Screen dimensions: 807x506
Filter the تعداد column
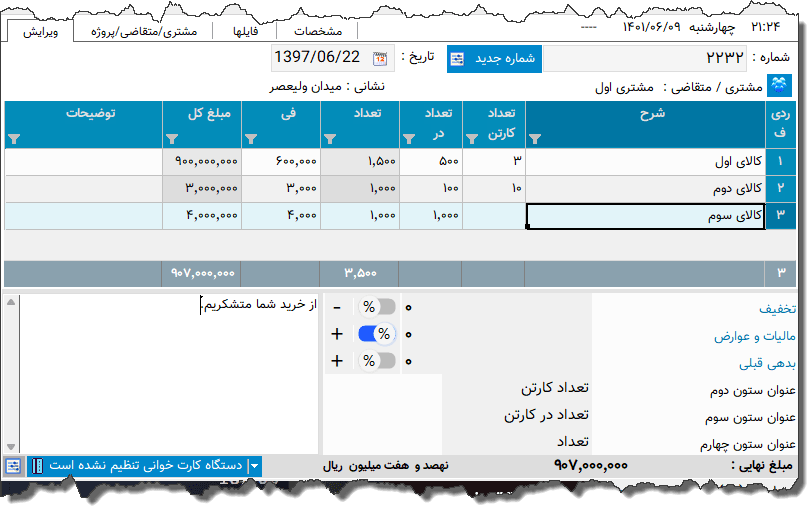pyautogui.click(x=330, y=139)
